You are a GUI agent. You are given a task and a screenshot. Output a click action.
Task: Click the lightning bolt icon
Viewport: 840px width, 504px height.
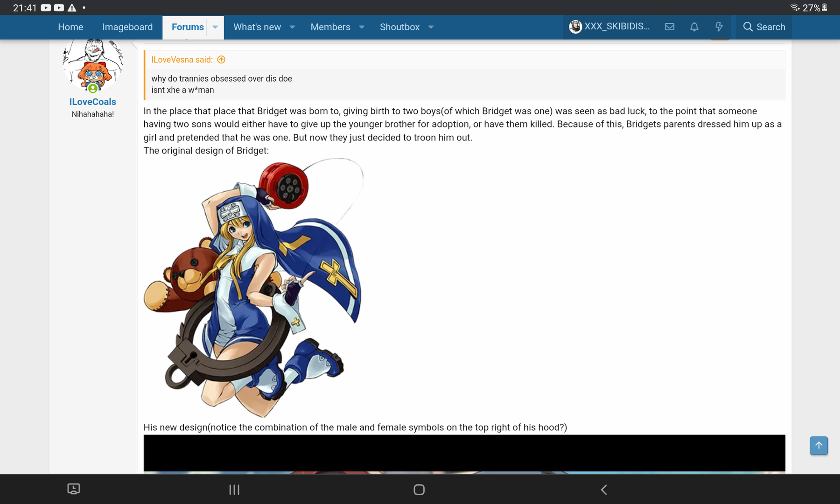click(x=719, y=27)
